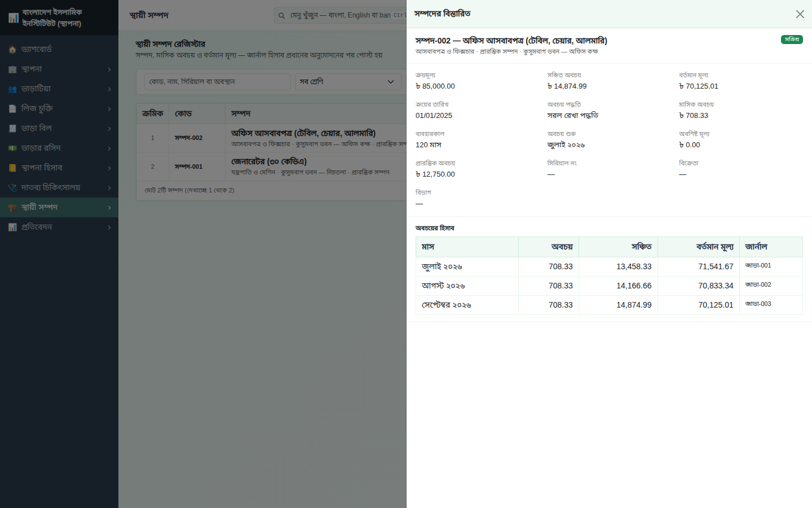Viewport: 812px width, 508px height.
Task: Click the search magnifier icon
Action: (x=281, y=16)
